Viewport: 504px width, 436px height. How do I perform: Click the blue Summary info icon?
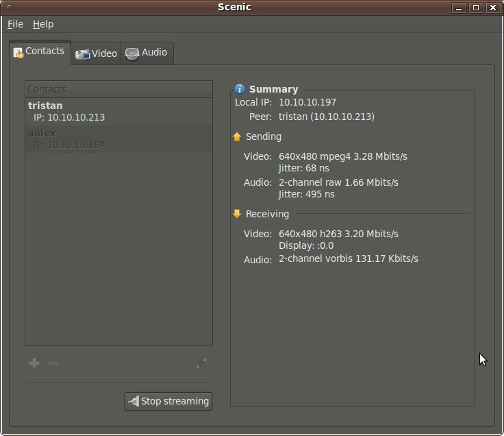click(240, 89)
